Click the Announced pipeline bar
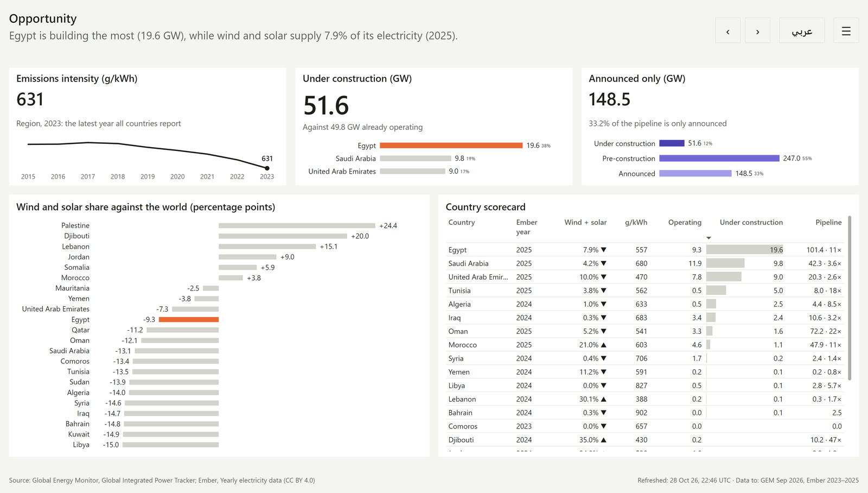Screen dimensions: 868x493 (x=695, y=174)
